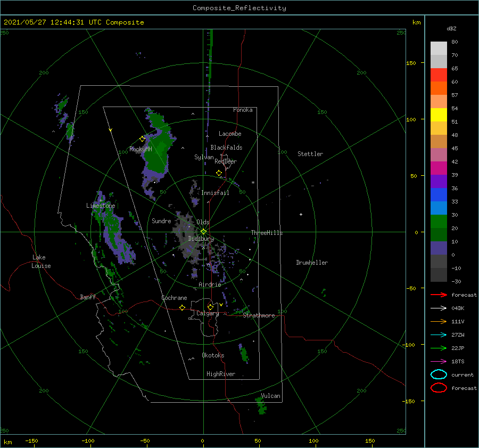
Task: Click the red forecast ellipse legend icon
Action: (439, 388)
